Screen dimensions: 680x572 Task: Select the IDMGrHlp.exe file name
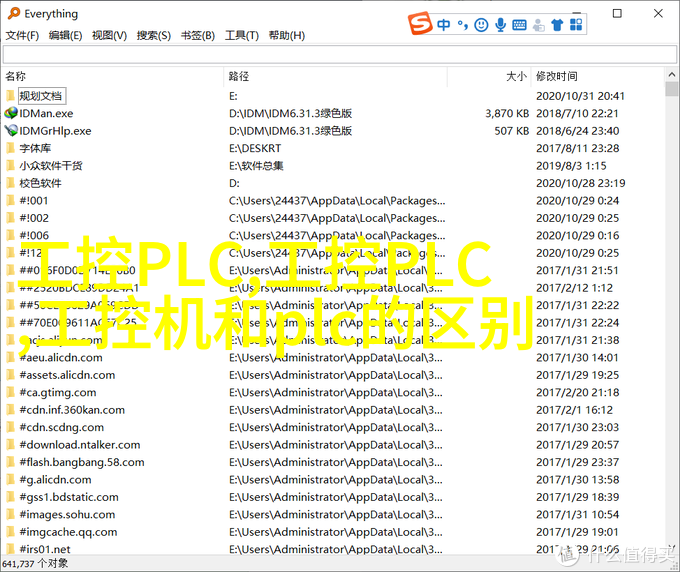55,131
